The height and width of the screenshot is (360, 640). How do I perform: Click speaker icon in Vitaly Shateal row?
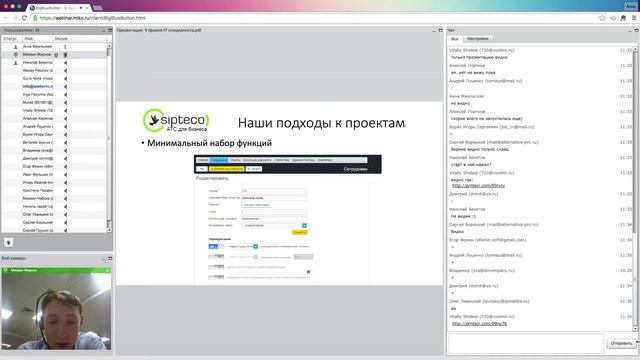(x=65, y=111)
